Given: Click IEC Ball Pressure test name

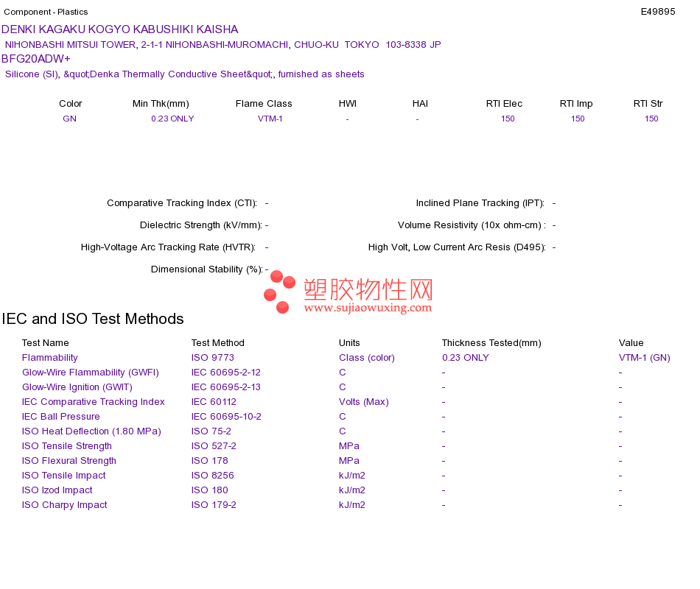Looking at the screenshot, I should 60,416.
